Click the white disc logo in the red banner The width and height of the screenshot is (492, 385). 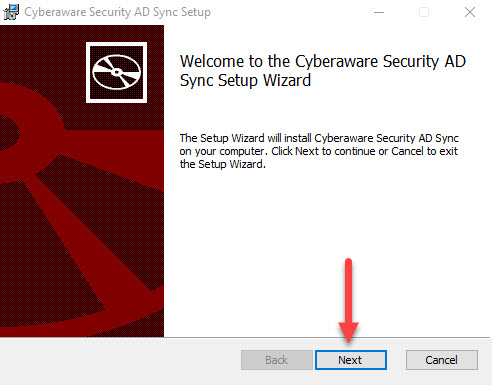pos(116,72)
